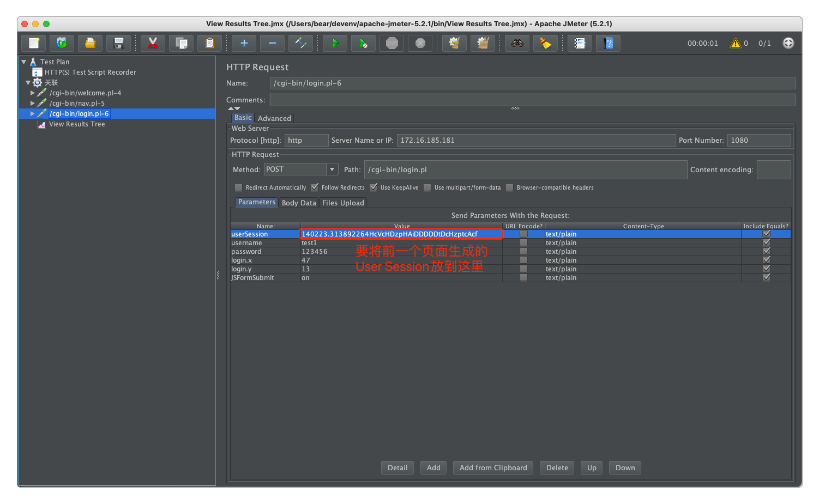Open the Body Data tab

[x=299, y=203]
